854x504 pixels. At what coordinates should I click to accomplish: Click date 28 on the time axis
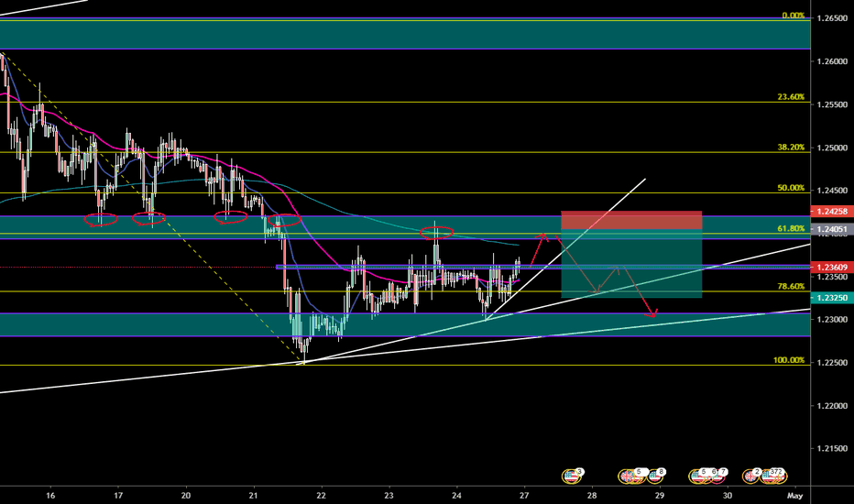coord(592,495)
